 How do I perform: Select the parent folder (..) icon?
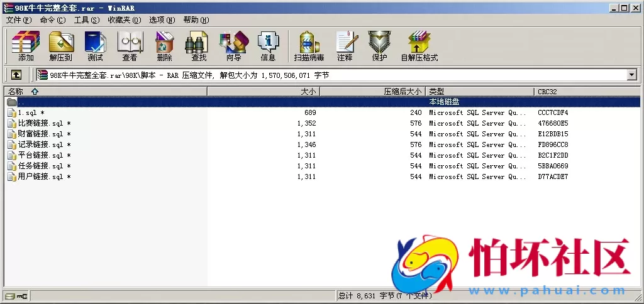tap(11, 102)
